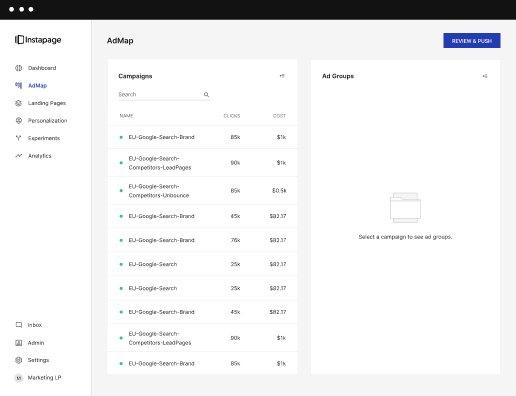The height and width of the screenshot is (396, 516).
Task: Click the Review & Push button
Action: 472,41
